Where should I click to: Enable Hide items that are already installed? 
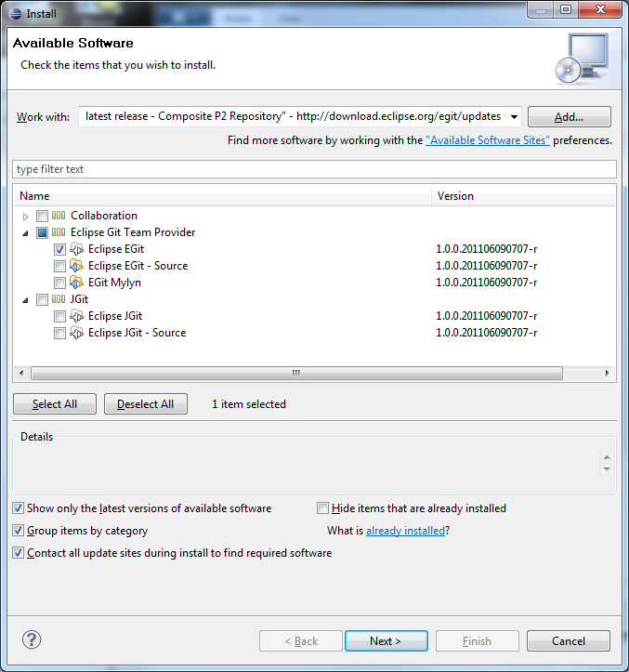322,508
